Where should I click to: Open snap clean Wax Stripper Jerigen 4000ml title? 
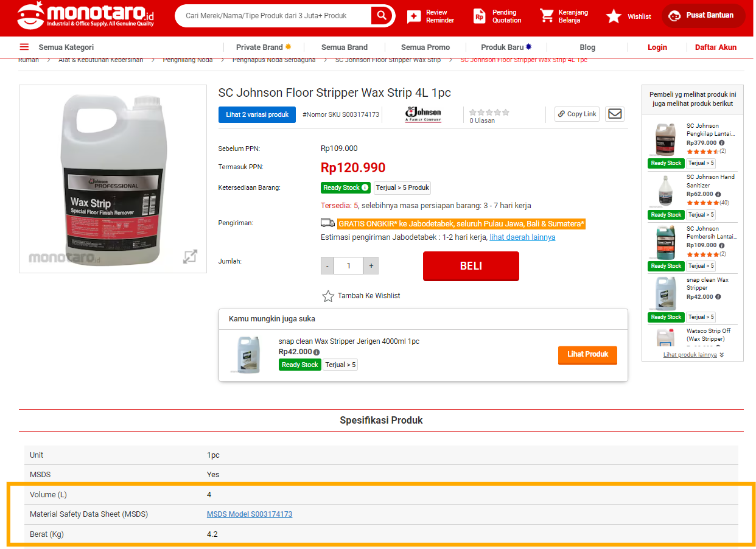point(349,341)
